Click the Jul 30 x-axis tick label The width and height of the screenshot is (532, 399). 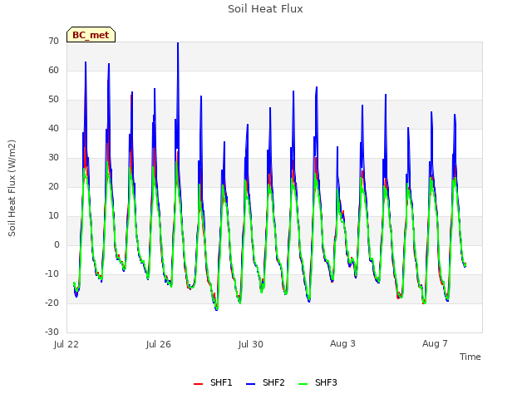coord(251,344)
